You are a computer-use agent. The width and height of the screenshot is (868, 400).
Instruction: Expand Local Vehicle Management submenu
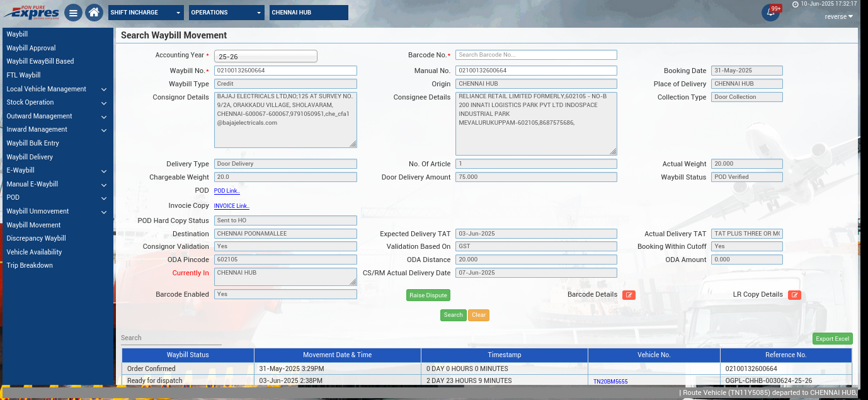(57, 89)
